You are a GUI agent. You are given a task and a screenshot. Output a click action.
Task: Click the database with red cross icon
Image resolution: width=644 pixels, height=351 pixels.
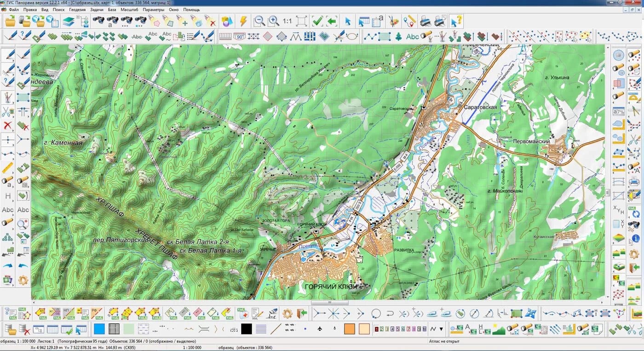click(x=24, y=329)
